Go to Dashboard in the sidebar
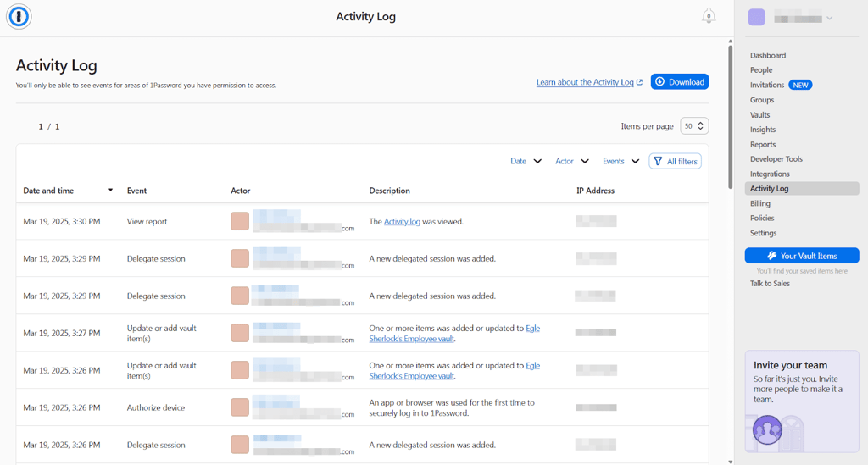Screen dimensions: 868x465 tap(768, 55)
